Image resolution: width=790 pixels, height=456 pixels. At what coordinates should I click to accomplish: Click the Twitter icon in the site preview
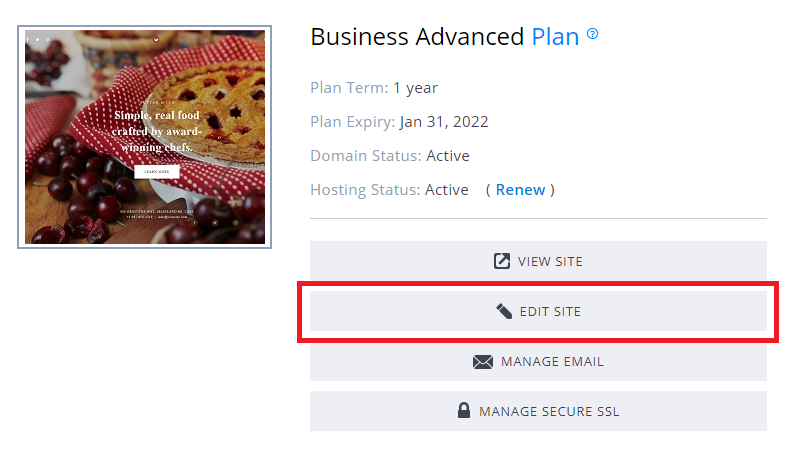pyautogui.click(x=37, y=40)
